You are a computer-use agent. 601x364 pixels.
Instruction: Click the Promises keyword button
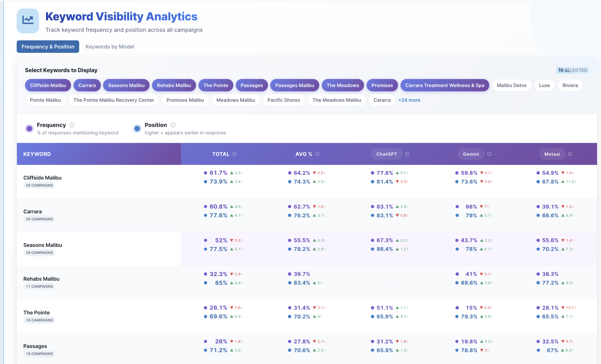[382, 85]
